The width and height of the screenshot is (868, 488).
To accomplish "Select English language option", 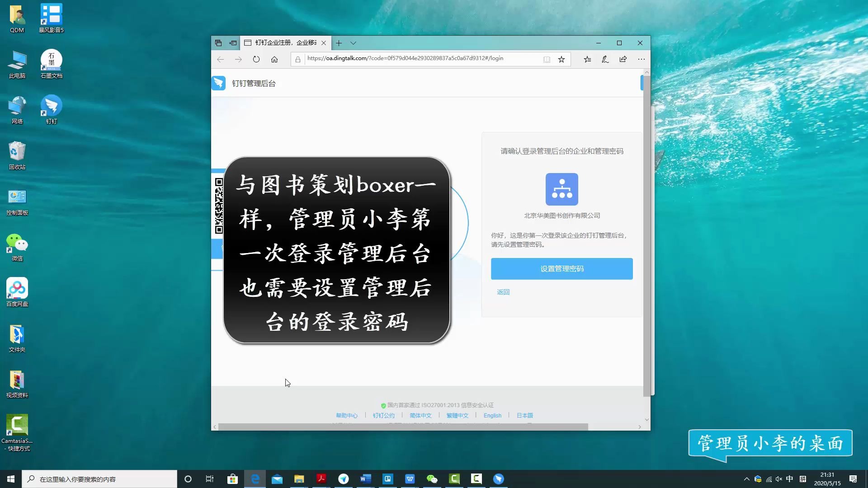I will click(x=492, y=415).
